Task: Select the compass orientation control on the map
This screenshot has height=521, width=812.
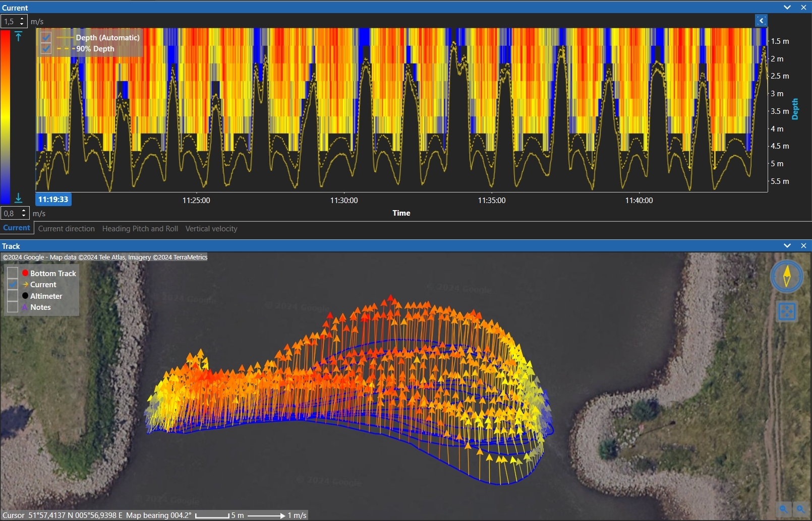Action: [x=786, y=277]
